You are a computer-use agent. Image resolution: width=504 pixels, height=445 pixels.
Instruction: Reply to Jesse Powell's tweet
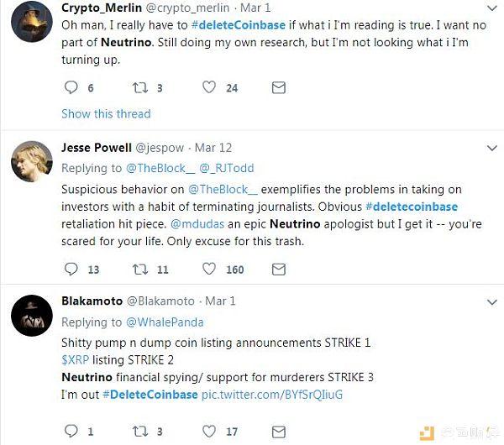[71, 269]
